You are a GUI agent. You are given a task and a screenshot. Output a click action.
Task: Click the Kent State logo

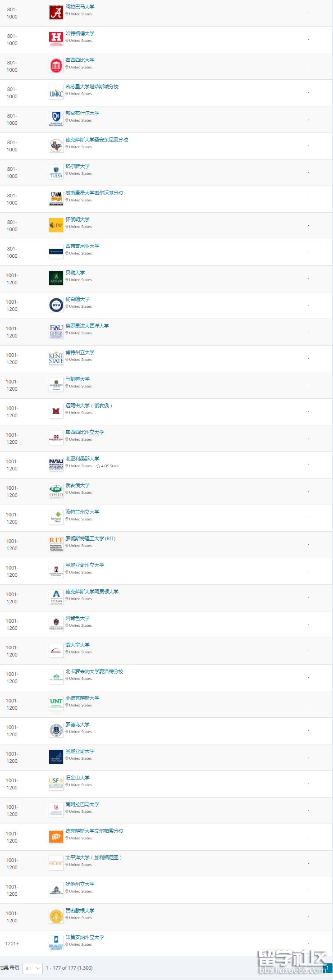[x=56, y=359]
